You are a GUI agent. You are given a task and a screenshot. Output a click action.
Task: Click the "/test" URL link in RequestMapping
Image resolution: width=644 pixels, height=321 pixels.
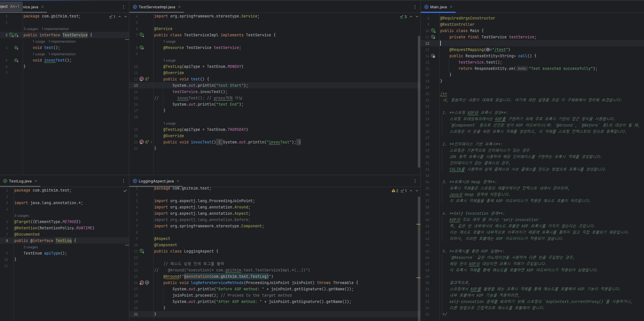(501, 50)
